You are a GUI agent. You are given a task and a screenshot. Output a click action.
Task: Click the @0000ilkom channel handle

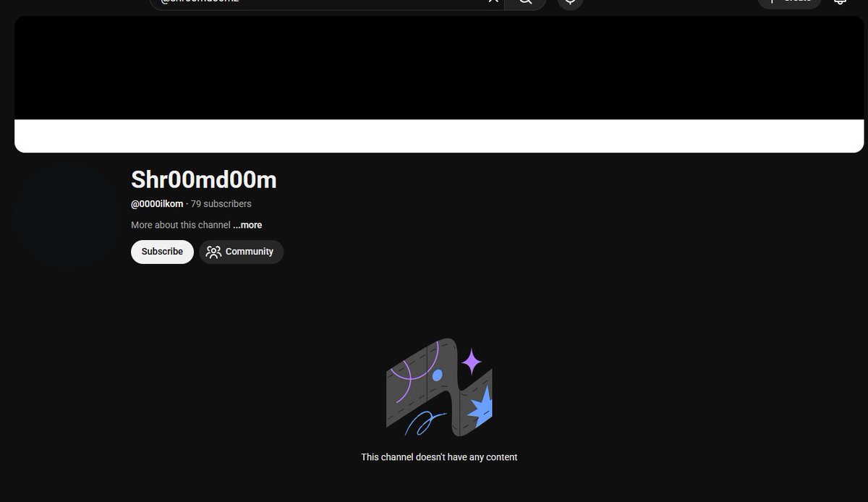point(157,204)
